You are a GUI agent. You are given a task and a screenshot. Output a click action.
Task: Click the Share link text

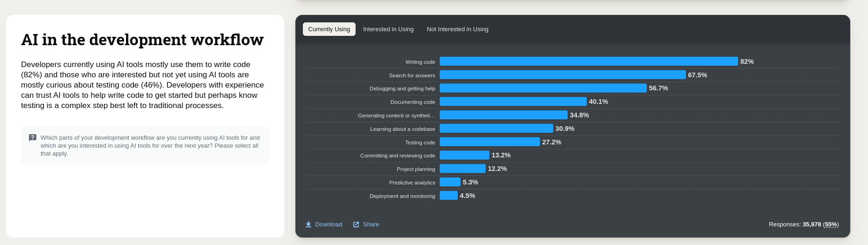tap(371, 225)
